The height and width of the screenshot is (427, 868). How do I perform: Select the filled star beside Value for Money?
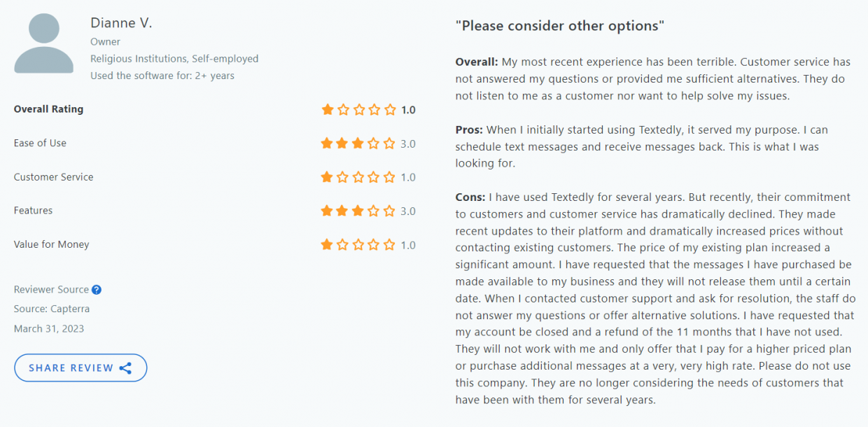(x=326, y=245)
